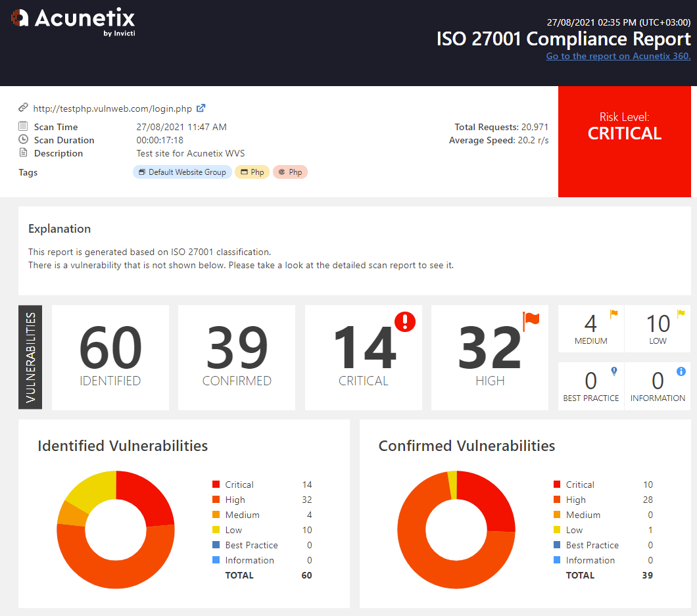Click the 'Explanation' heading

pos(60,228)
